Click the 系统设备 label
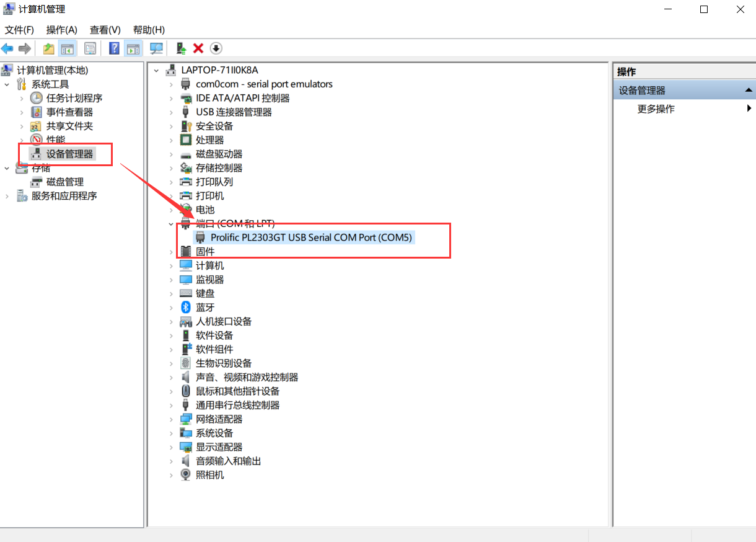 (x=214, y=433)
